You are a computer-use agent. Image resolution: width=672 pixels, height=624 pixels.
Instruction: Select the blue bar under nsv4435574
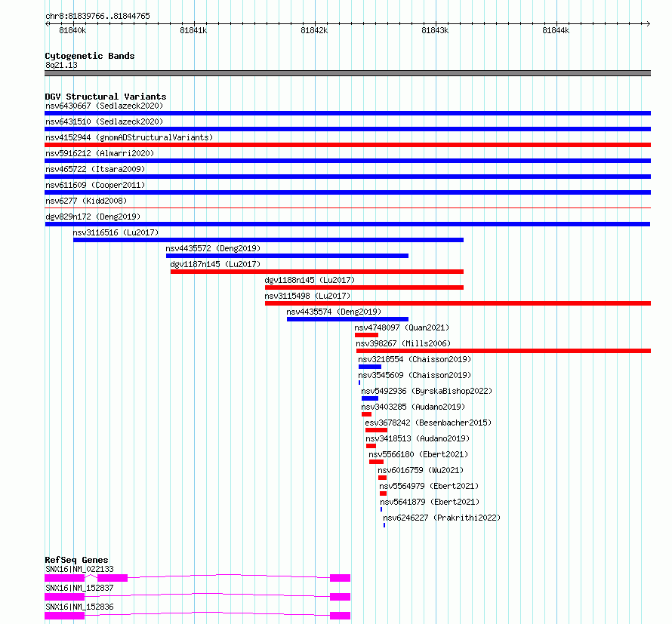coord(347,319)
